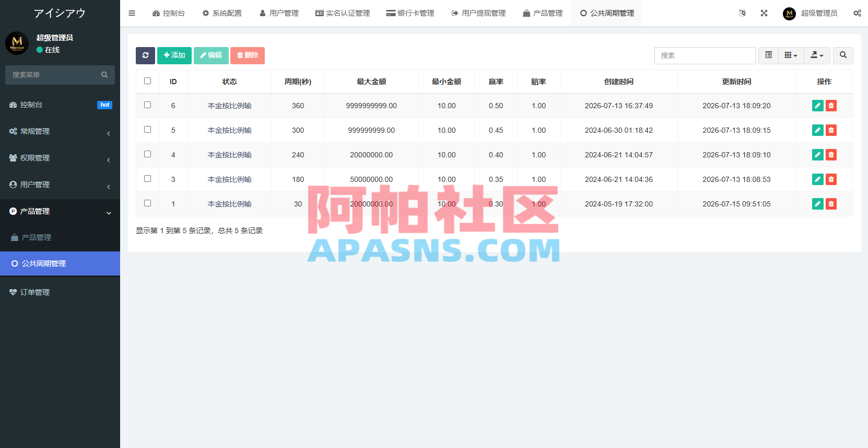Screen dimensions: 868x448
Task: Click the search magnifier button beside toolbar
Action: (x=843, y=55)
